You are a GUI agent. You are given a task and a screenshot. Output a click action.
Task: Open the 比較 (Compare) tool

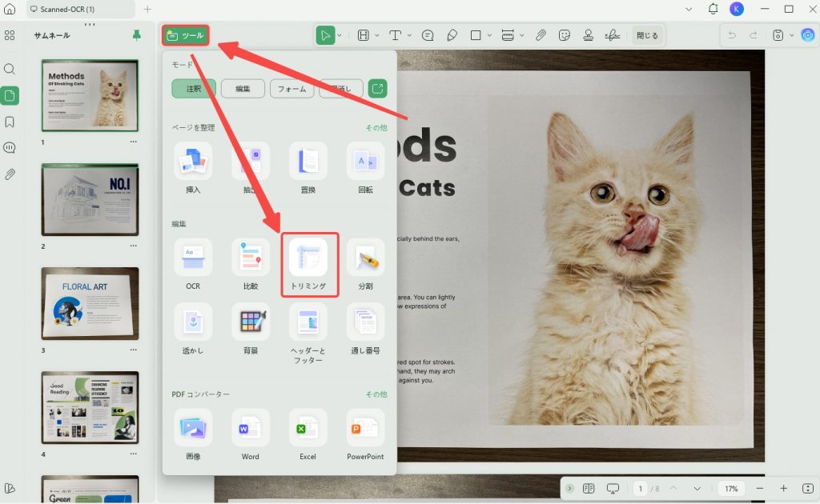click(x=251, y=264)
